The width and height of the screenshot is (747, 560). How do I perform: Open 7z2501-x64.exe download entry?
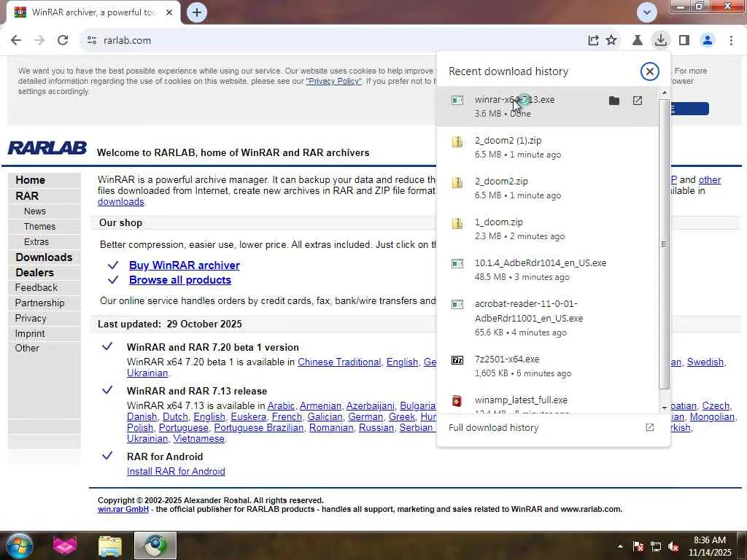pyautogui.click(x=547, y=366)
